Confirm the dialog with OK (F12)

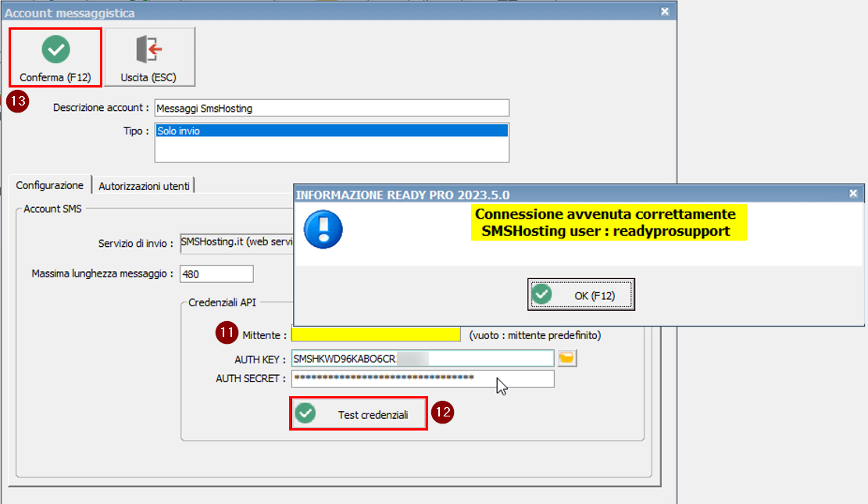coord(580,295)
